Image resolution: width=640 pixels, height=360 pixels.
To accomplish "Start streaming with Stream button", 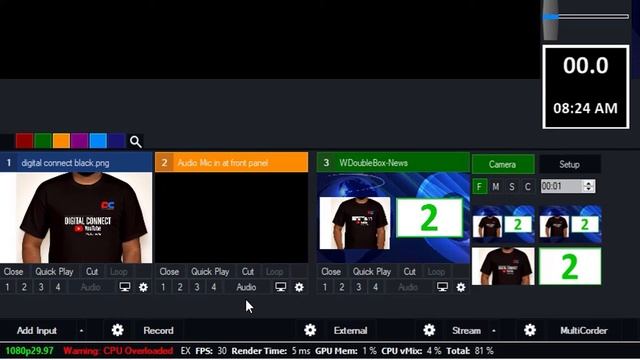I will [x=466, y=331].
